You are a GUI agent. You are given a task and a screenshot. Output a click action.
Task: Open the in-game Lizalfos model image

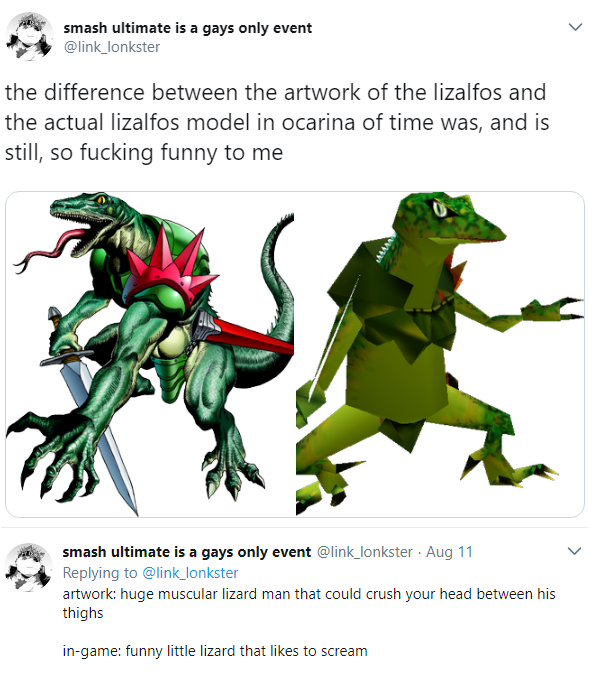[x=440, y=354]
